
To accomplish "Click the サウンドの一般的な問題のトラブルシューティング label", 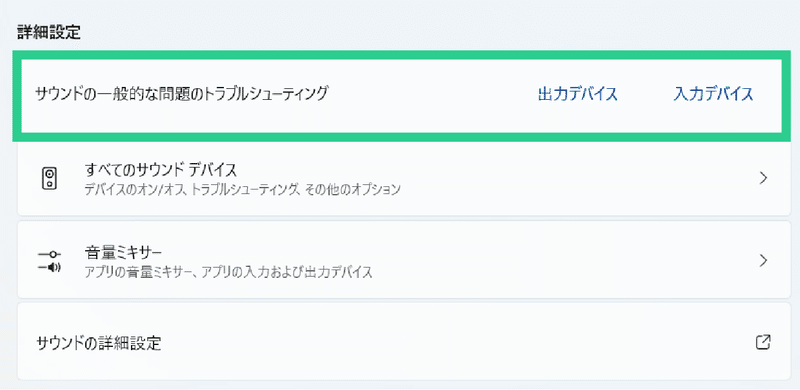I will pos(181,94).
